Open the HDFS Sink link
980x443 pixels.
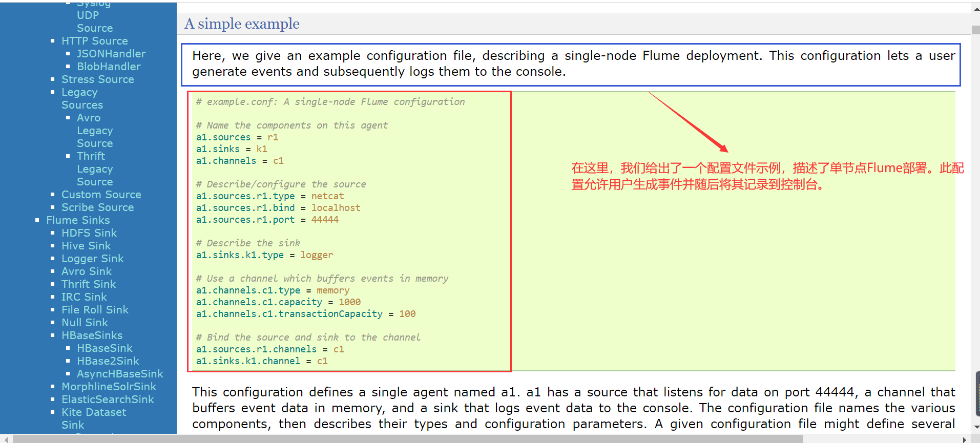tap(89, 233)
